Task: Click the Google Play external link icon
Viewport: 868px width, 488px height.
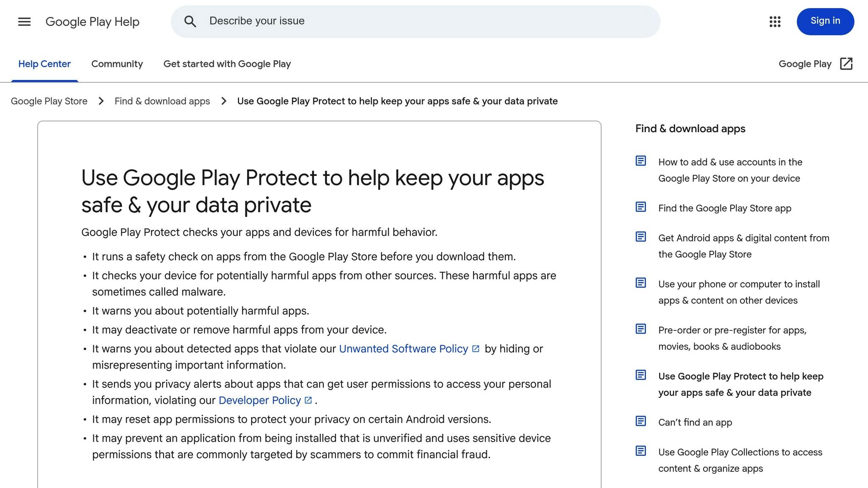Action: pyautogui.click(x=846, y=64)
